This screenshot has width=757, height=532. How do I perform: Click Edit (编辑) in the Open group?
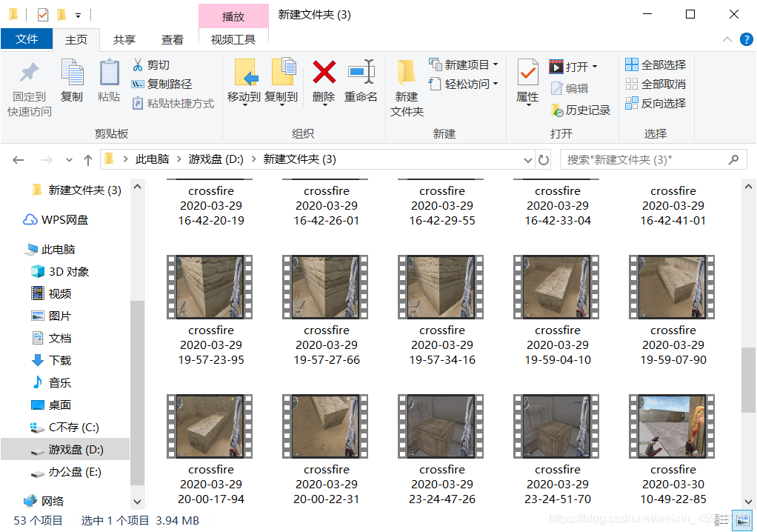570,88
